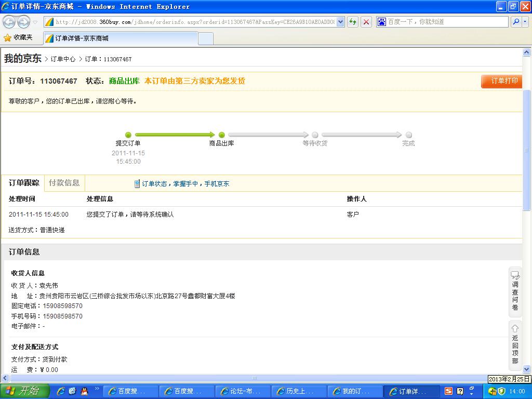Viewport: 532px width, 399px height.
Task: Switch to the 付款信息 tab
Action: (x=64, y=183)
